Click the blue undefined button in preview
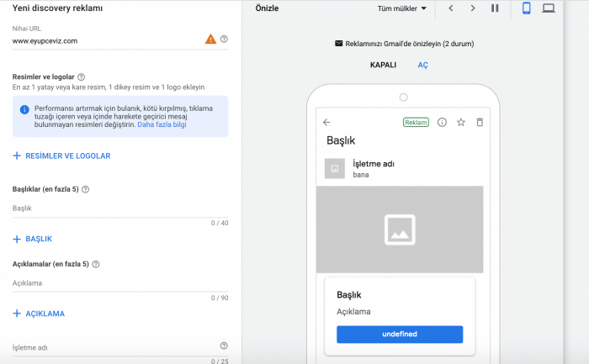Viewport: 589px width, 364px height. (400, 334)
